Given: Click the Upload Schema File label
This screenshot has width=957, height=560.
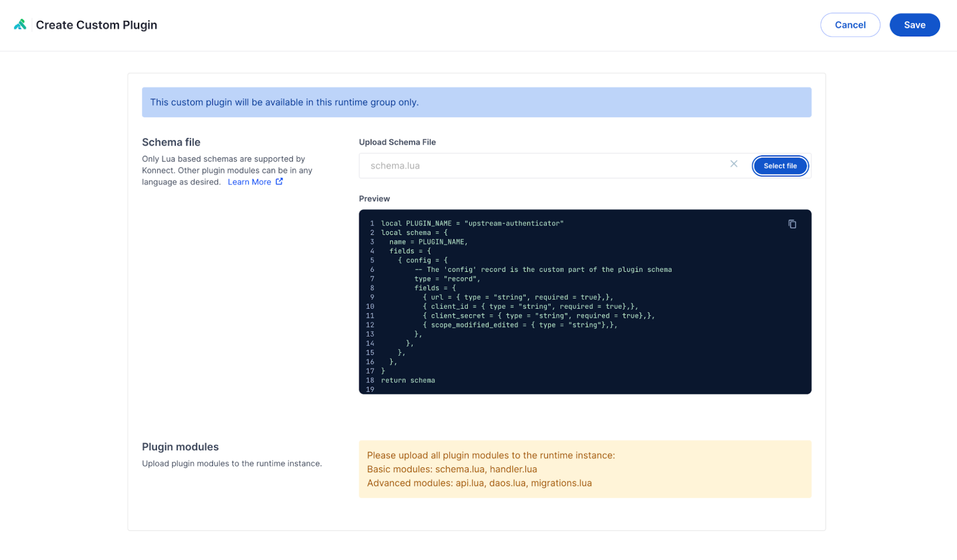Looking at the screenshot, I should [x=397, y=142].
